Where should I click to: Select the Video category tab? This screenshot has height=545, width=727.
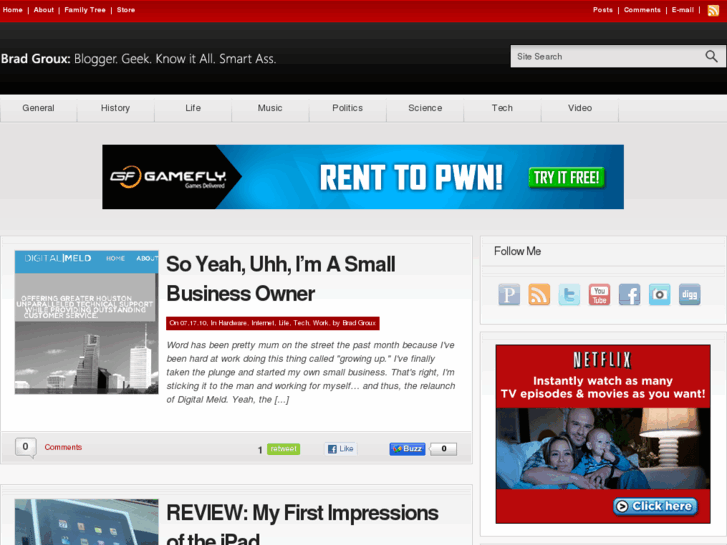(x=580, y=108)
